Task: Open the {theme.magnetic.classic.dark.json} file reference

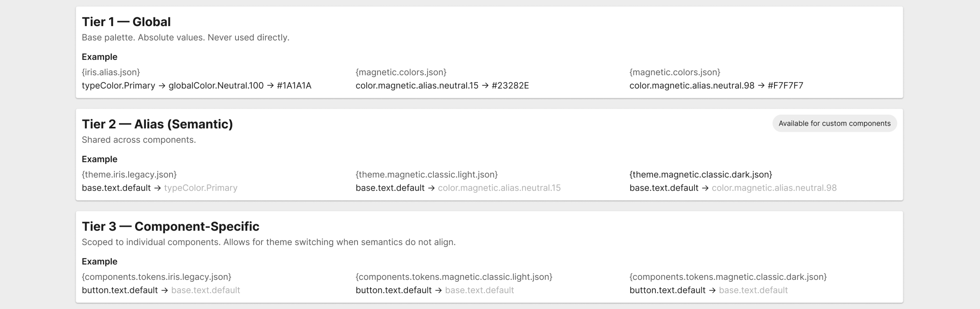Action: tap(701, 174)
